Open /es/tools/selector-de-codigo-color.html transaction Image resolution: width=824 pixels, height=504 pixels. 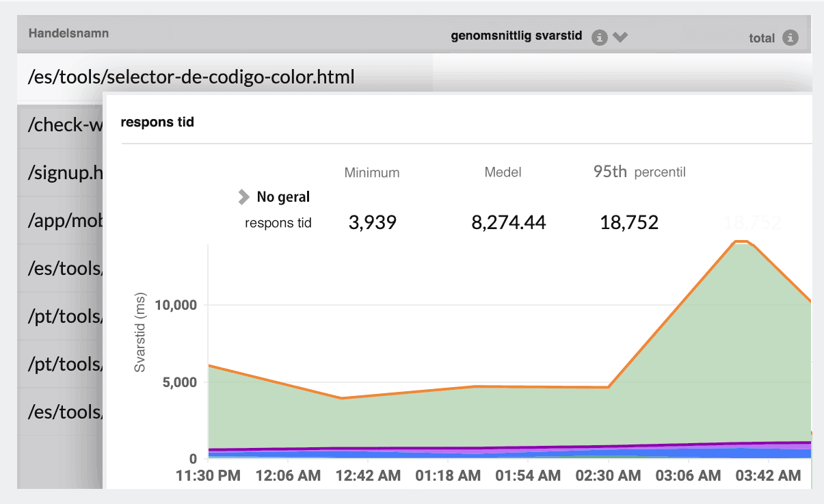tap(190, 77)
